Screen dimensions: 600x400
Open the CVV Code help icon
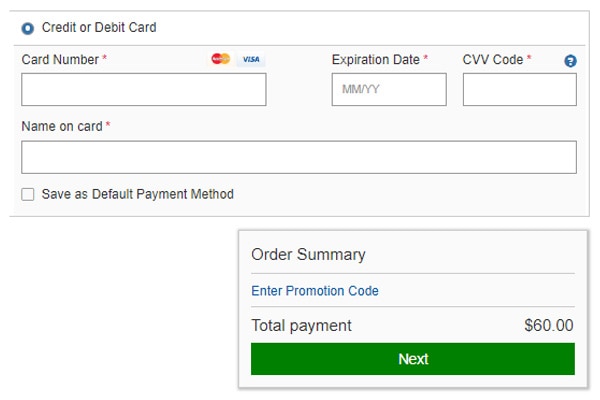pyautogui.click(x=570, y=61)
